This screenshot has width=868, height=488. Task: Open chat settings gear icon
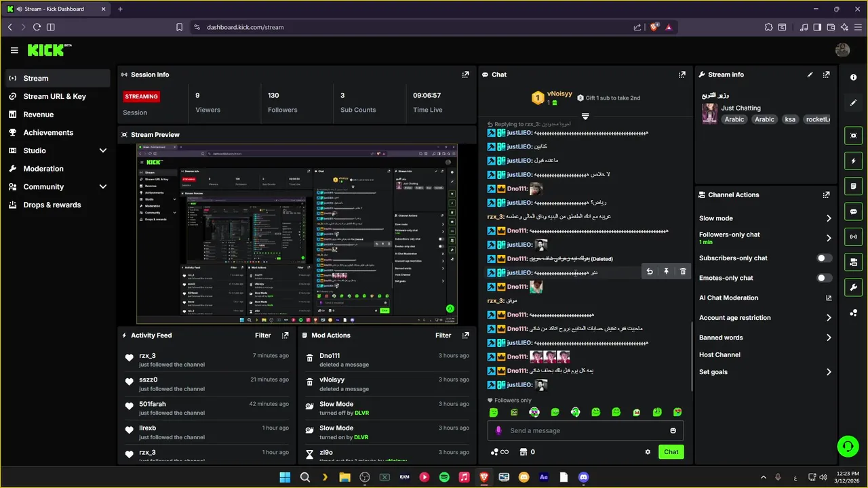(648, 452)
